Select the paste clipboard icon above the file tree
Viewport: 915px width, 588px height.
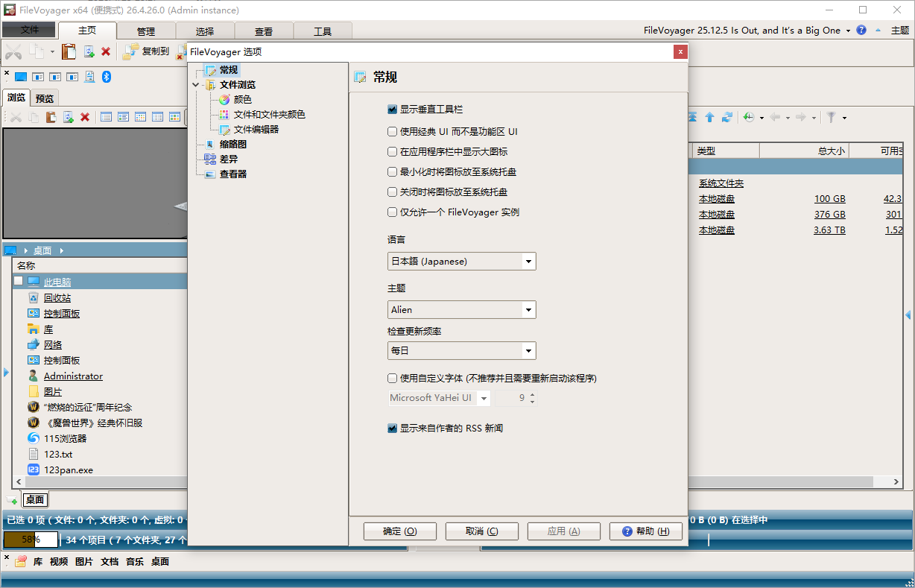[x=51, y=117]
